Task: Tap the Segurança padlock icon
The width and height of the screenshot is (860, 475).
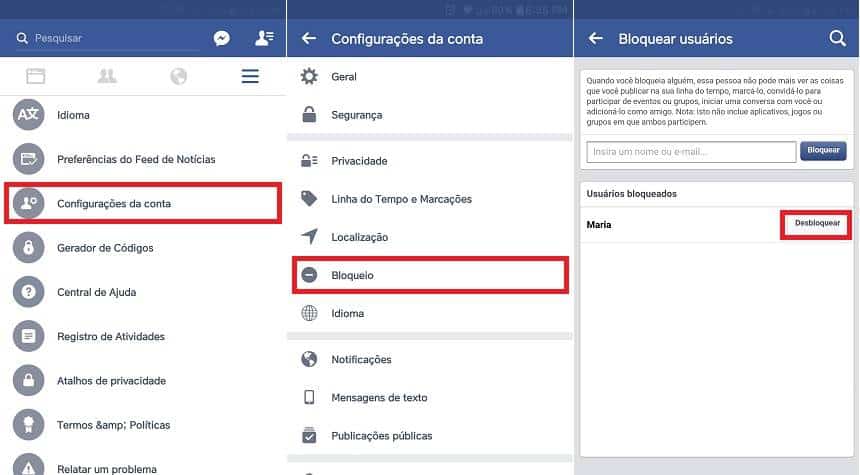Action: tap(309, 115)
